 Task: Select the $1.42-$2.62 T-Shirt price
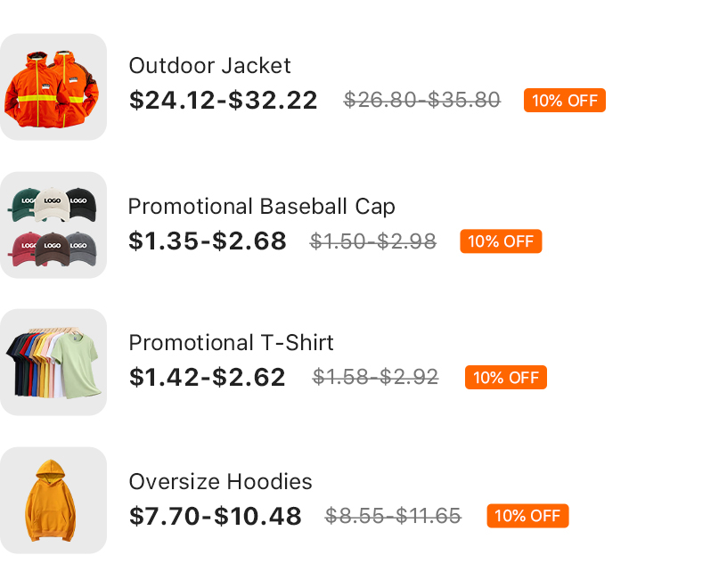[x=208, y=378]
